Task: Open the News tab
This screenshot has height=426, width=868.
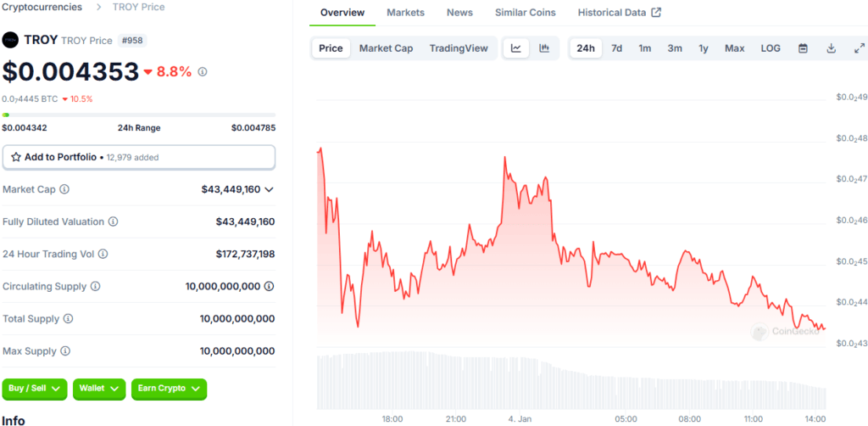Action: [460, 12]
